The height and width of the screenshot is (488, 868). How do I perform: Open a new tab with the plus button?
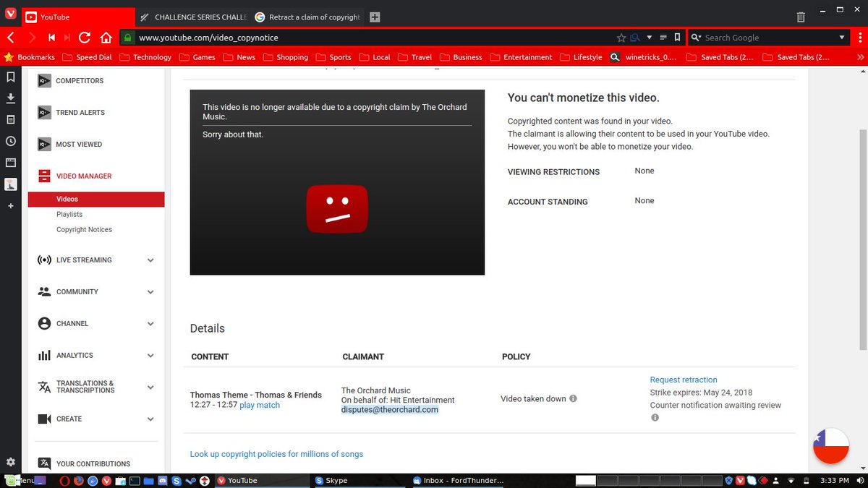[375, 17]
